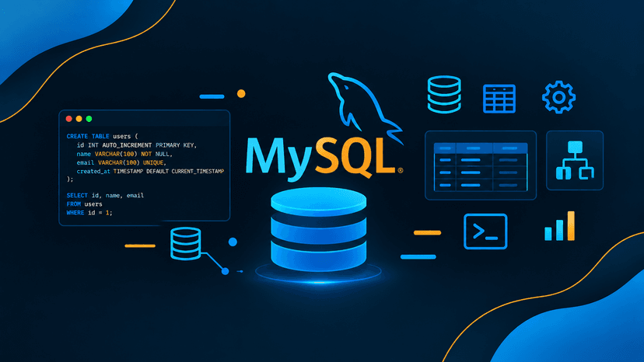Select the blue table grid icon

tap(499, 99)
